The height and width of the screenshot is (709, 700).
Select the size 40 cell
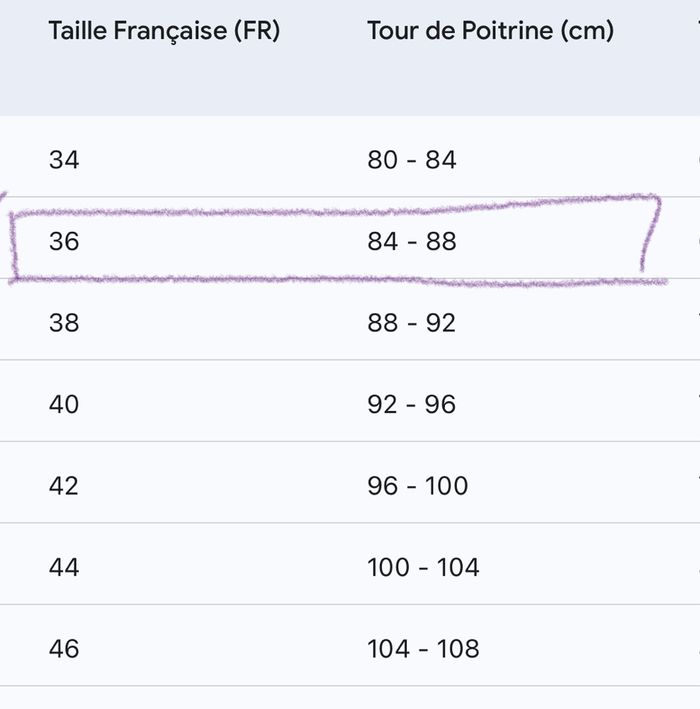point(64,405)
